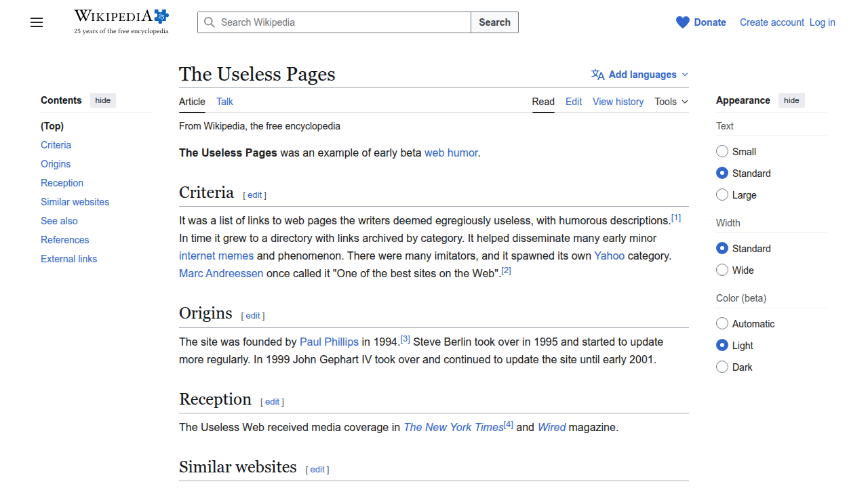
Task: Jump to Similar websites in Contents
Action: click(75, 202)
